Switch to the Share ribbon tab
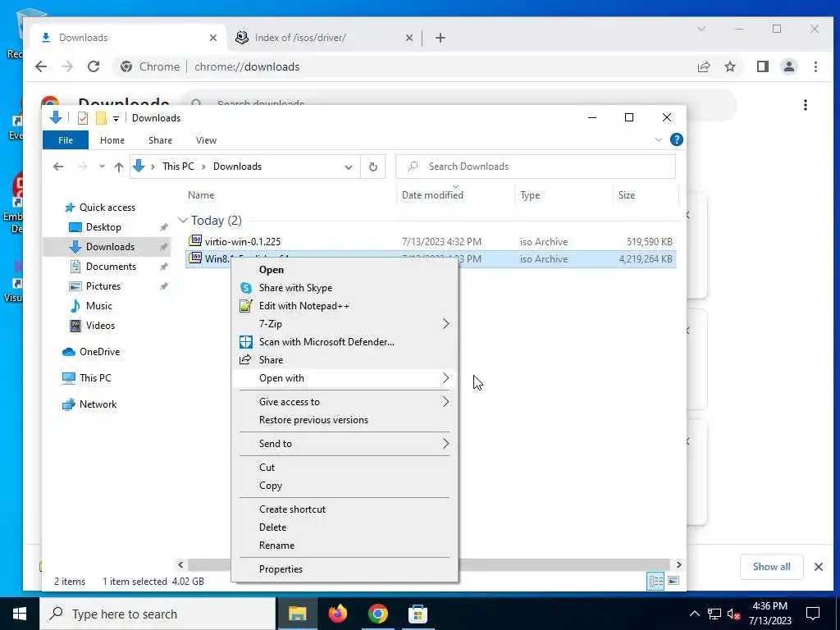Viewport: 840px width, 630px height. (x=160, y=140)
